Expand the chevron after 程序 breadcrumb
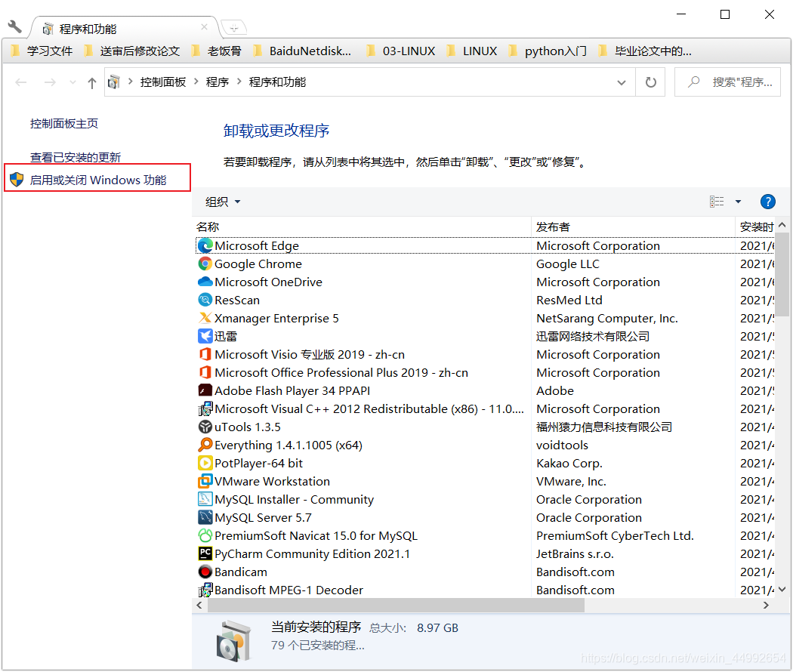Screen dimensions: 793x672 (x=239, y=82)
